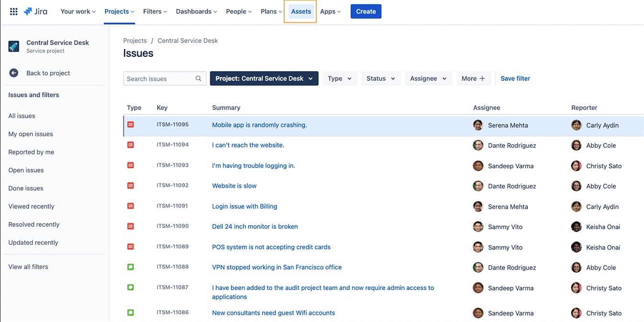The width and height of the screenshot is (644, 322).
Task: Open the Assets menu in top navigation
Action: [x=300, y=11]
